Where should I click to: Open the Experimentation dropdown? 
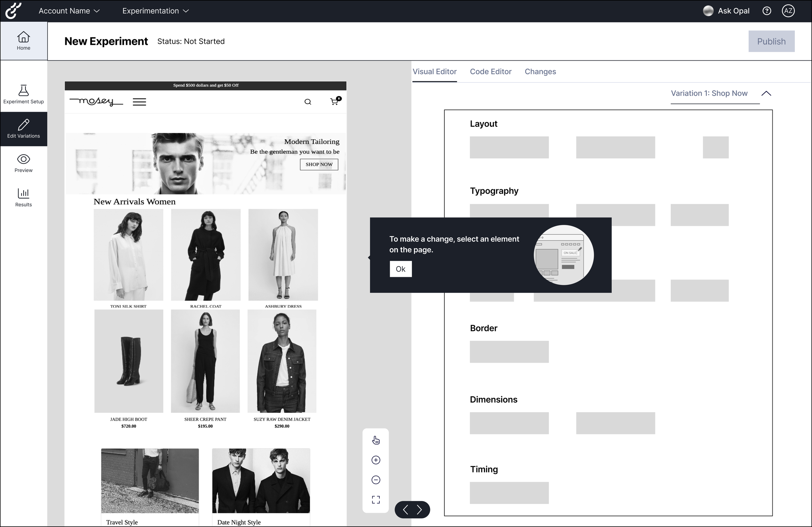(155, 11)
